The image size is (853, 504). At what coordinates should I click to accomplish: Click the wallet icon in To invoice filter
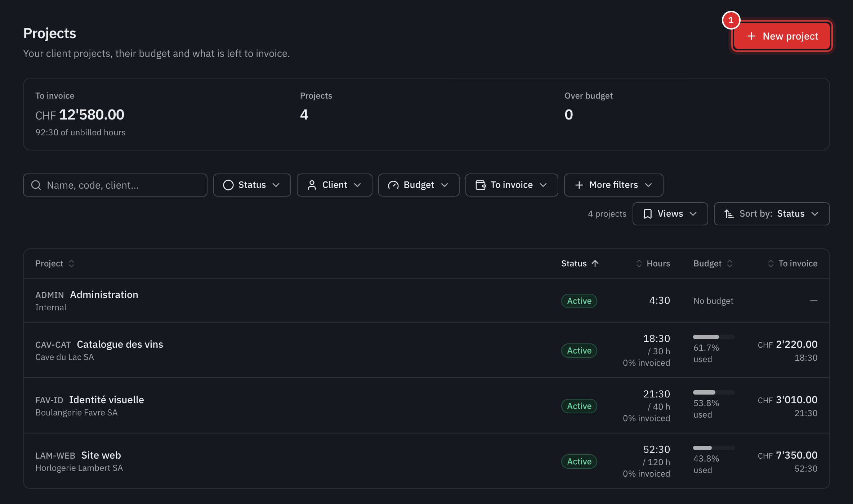coord(481,185)
